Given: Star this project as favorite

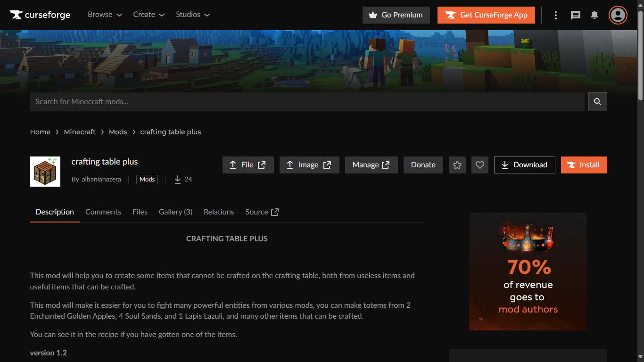Looking at the screenshot, I should point(457,165).
